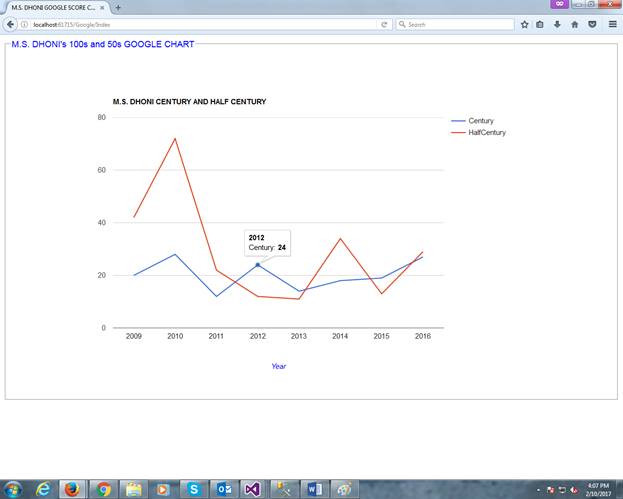Screen dimensions: 623x499
Task: Click the site information icon beside the URL
Action: click(x=24, y=24)
